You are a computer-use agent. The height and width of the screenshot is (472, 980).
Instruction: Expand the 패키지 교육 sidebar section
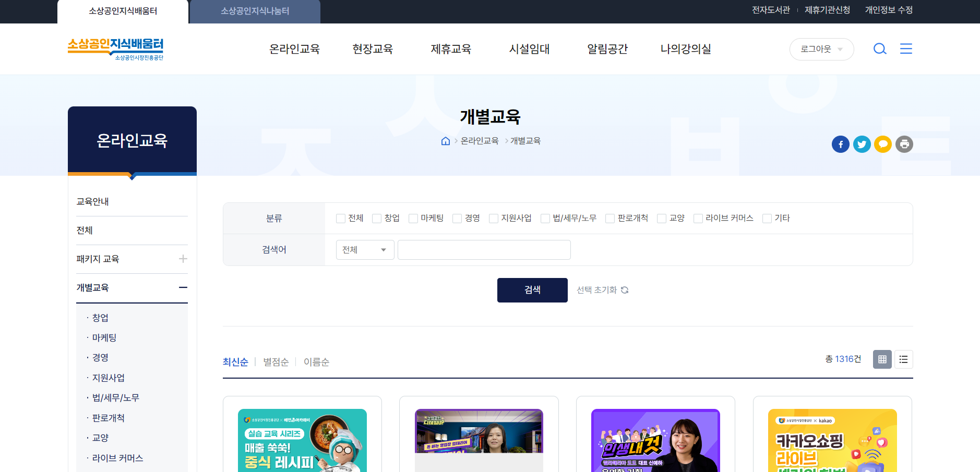click(x=183, y=259)
